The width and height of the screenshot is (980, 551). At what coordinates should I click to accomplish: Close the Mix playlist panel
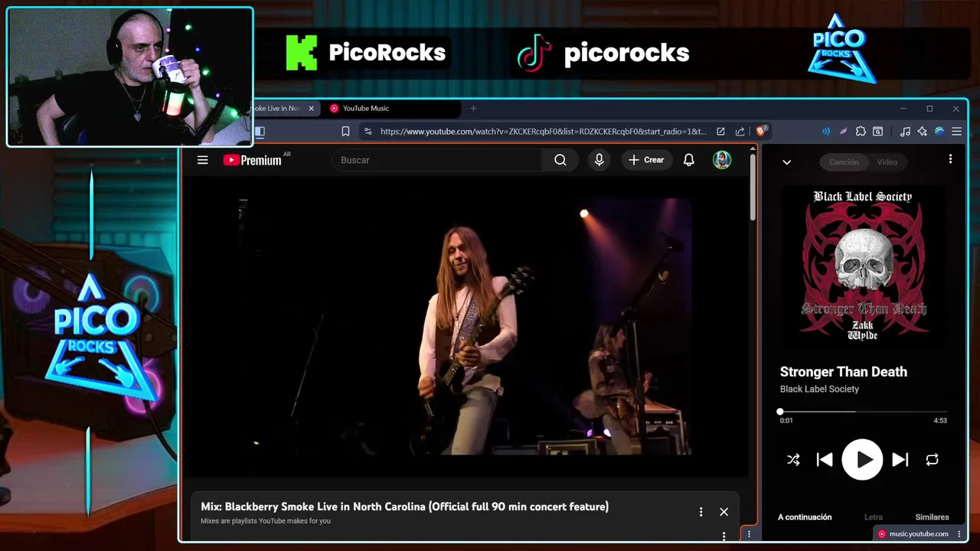pos(724,512)
